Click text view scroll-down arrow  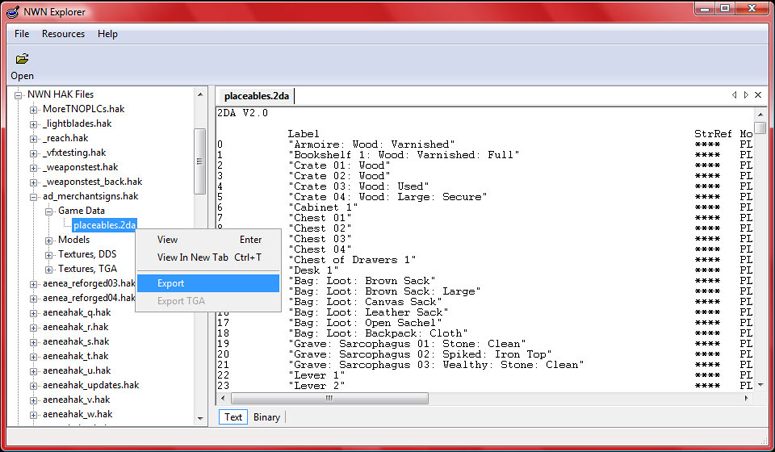click(761, 385)
